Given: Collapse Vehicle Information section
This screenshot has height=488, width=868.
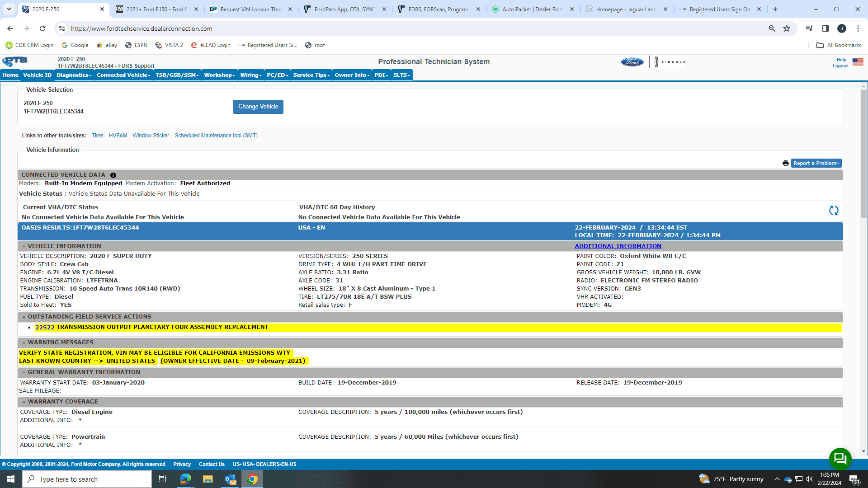Looking at the screenshot, I should (x=24, y=247).
